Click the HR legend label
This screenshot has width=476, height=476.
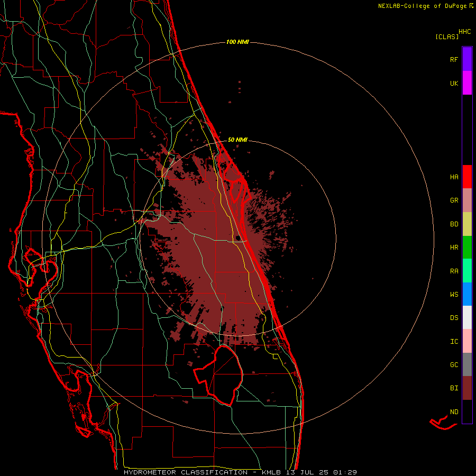454,248
